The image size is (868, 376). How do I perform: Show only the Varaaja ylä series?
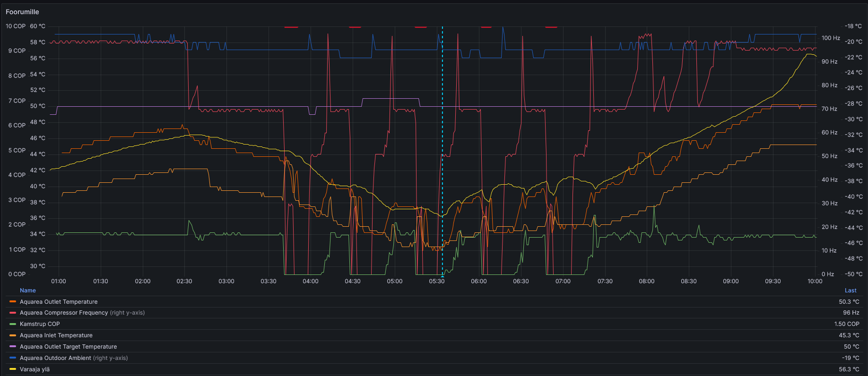click(35, 369)
